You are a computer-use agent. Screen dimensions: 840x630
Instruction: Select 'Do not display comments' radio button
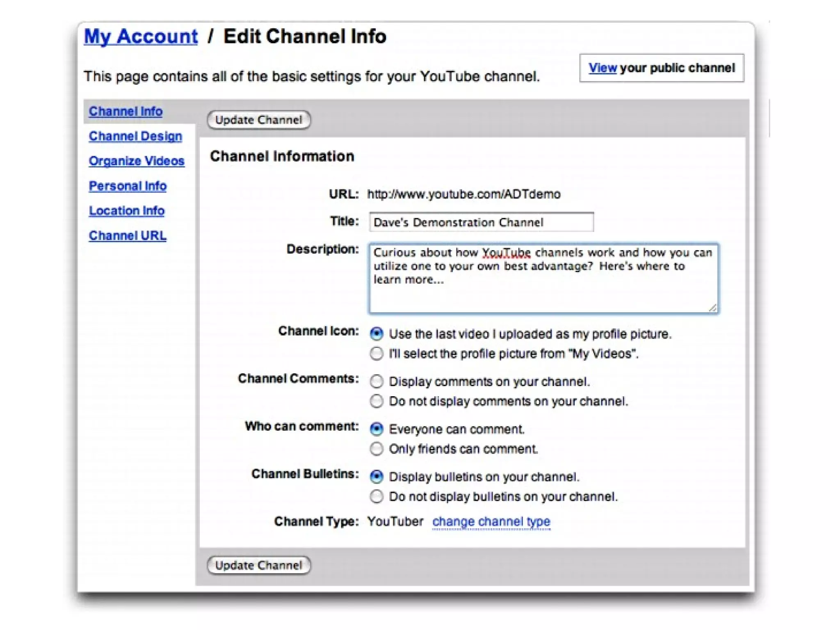[x=376, y=401]
